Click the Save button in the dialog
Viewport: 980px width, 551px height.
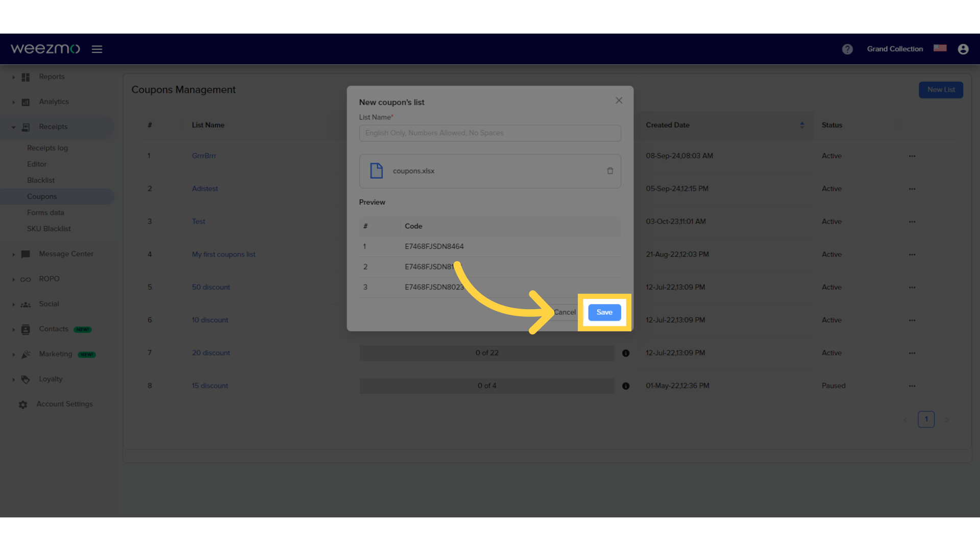coord(604,312)
